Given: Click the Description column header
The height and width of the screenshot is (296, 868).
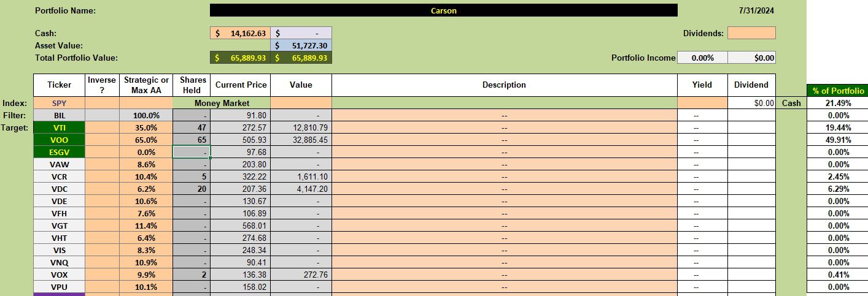Looking at the screenshot, I should (x=505, y=85).
